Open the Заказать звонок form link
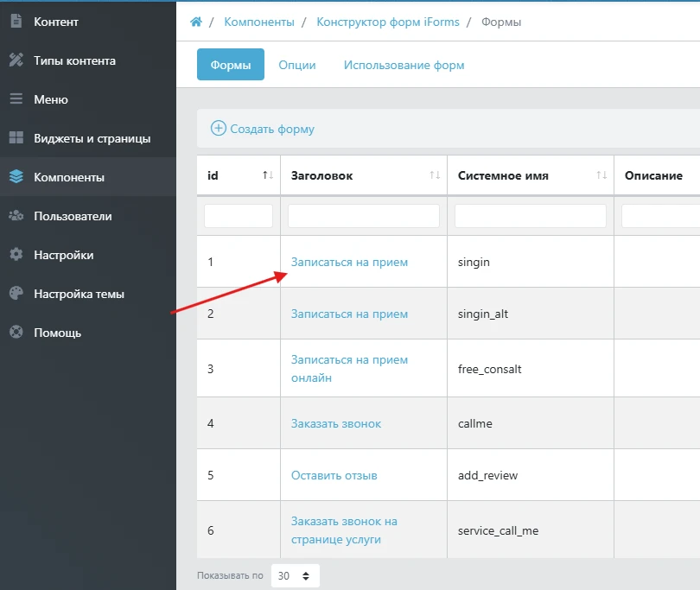700x590 pixels. (x=336, y=423)
